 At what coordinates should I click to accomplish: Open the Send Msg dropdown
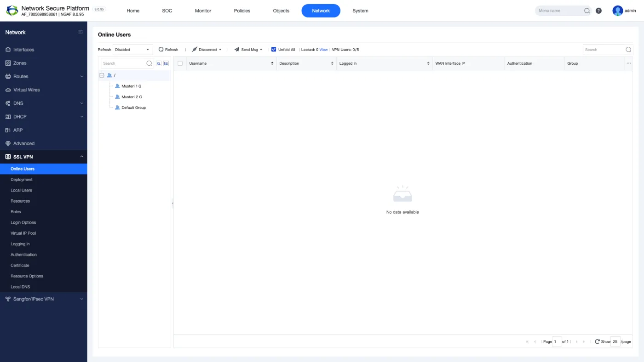click(x=248, y=50)
